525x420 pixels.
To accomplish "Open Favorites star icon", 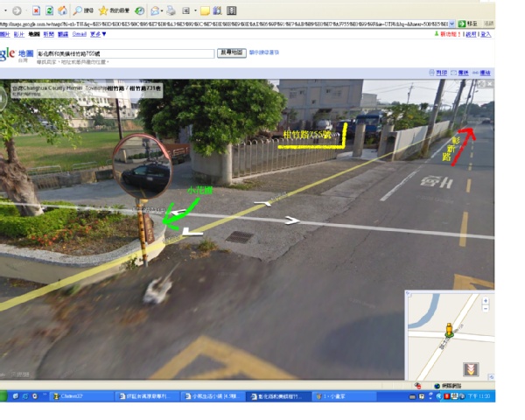I will (103, 10).
